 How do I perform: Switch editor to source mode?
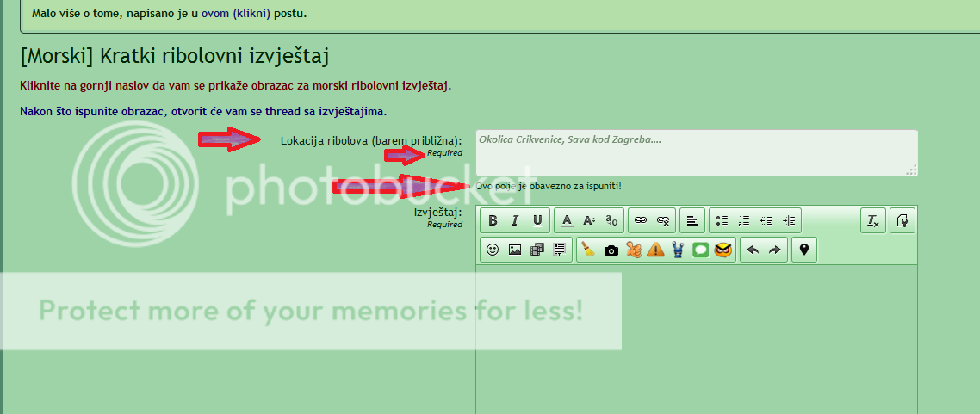(x=902, y=220)
